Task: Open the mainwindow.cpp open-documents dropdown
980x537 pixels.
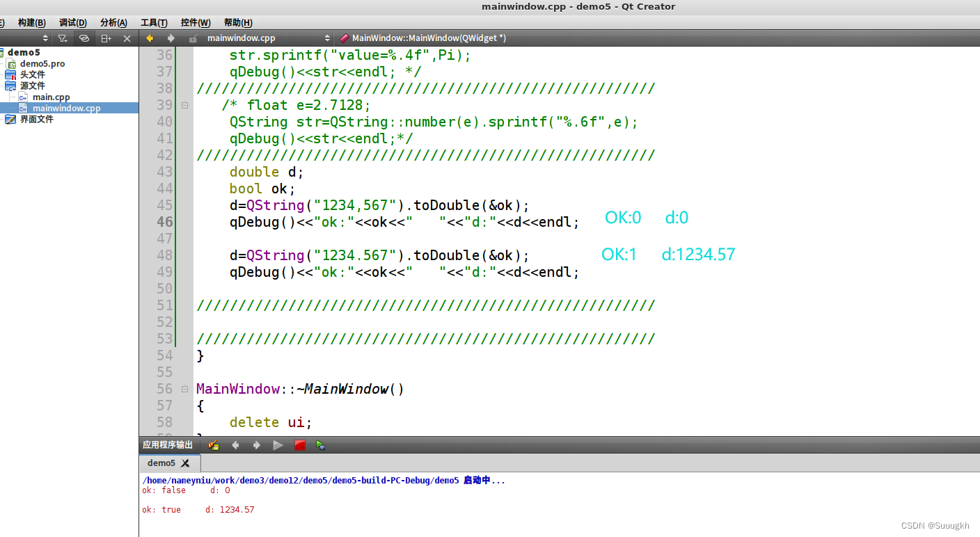Action: (268, 38)
